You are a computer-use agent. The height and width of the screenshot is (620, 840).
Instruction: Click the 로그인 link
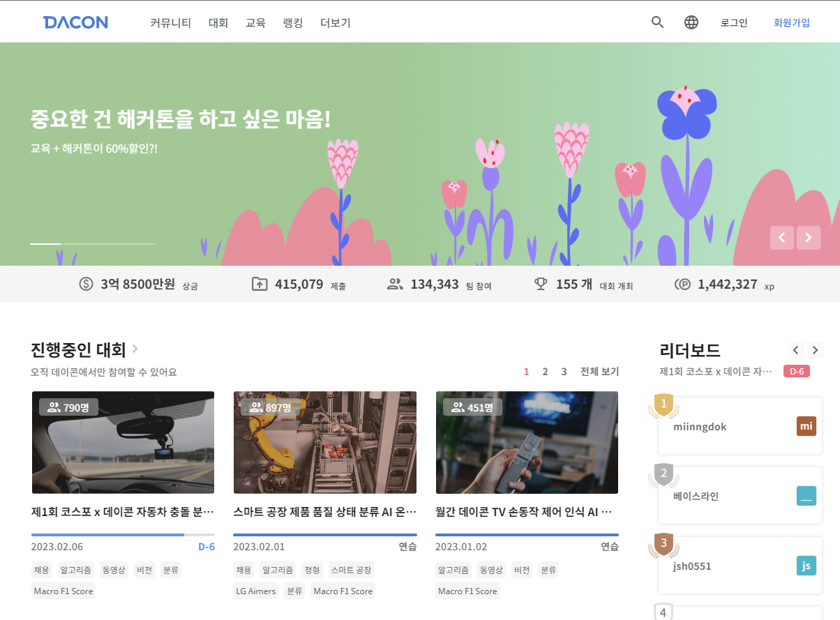coord(734,22)
